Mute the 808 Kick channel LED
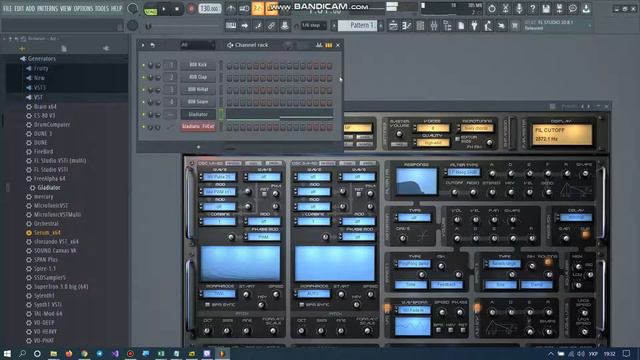Viewport: 640px width, 360px height. coord(143,65)
